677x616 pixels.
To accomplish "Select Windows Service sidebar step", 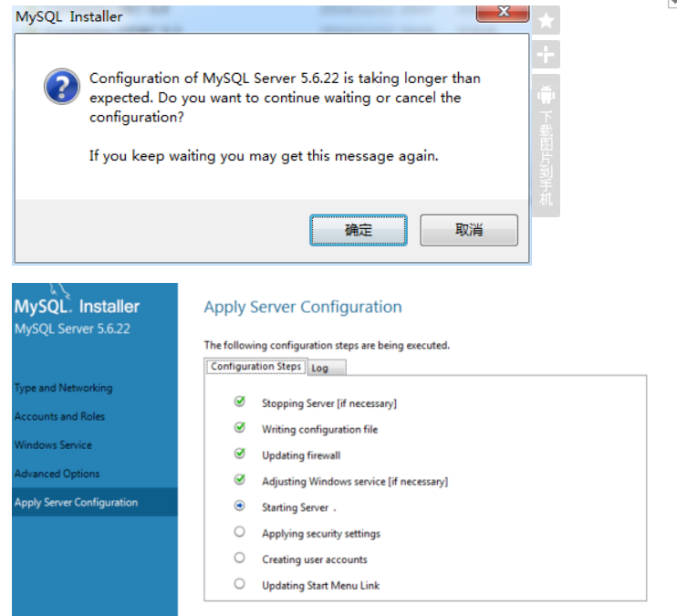I will 53,445.
